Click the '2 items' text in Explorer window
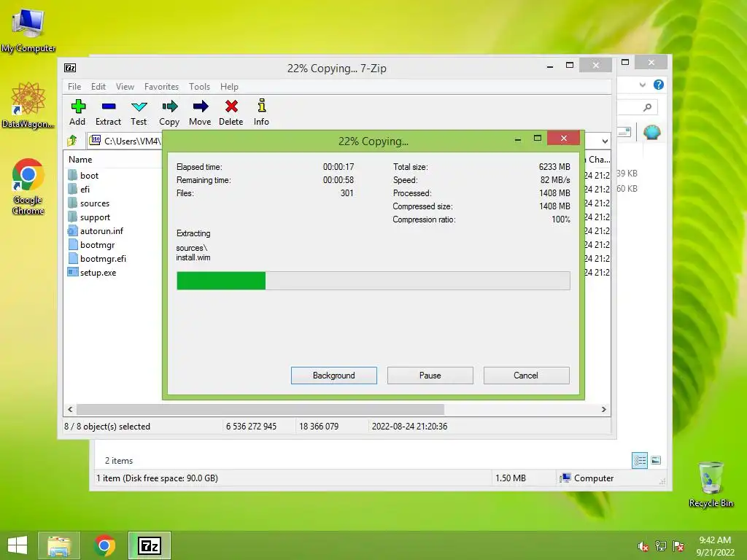 tap(119, 461)
